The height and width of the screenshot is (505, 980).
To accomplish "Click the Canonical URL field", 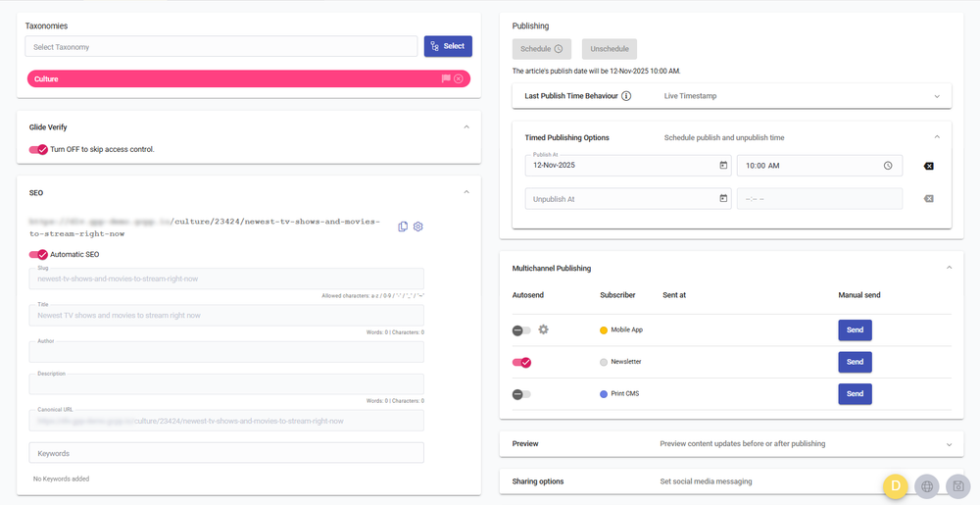I will click(226, 421).
